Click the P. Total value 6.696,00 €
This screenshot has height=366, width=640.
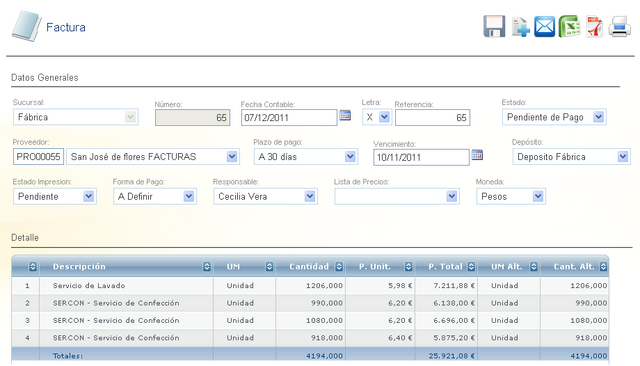tap(454, 321)
